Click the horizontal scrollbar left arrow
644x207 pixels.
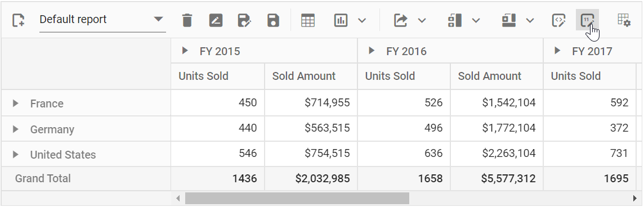coord(178,199)
